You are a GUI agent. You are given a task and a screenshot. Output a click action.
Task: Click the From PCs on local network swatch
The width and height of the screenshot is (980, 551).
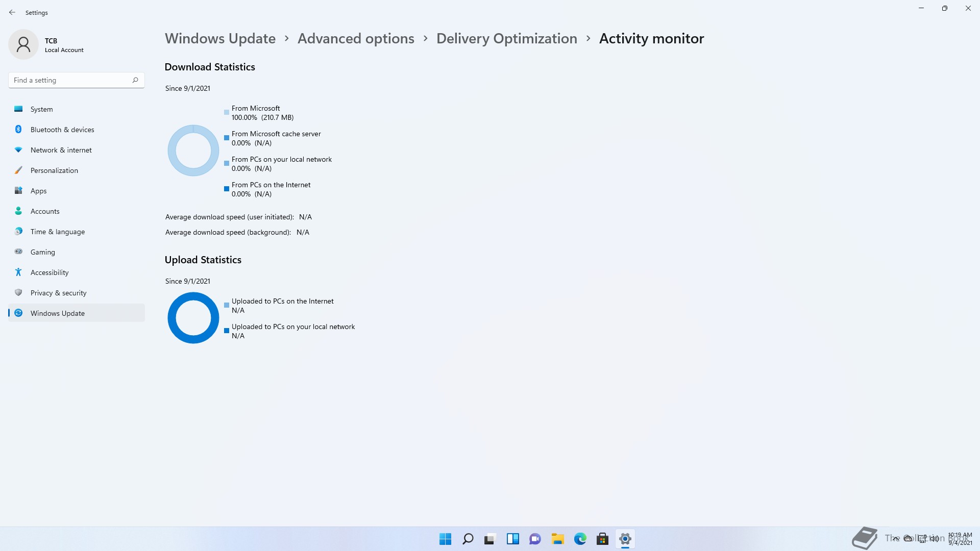[x=227, y=163]
